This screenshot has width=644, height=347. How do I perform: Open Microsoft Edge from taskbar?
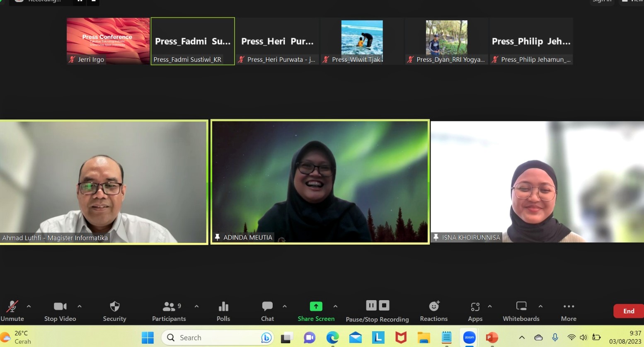[332, 337]
